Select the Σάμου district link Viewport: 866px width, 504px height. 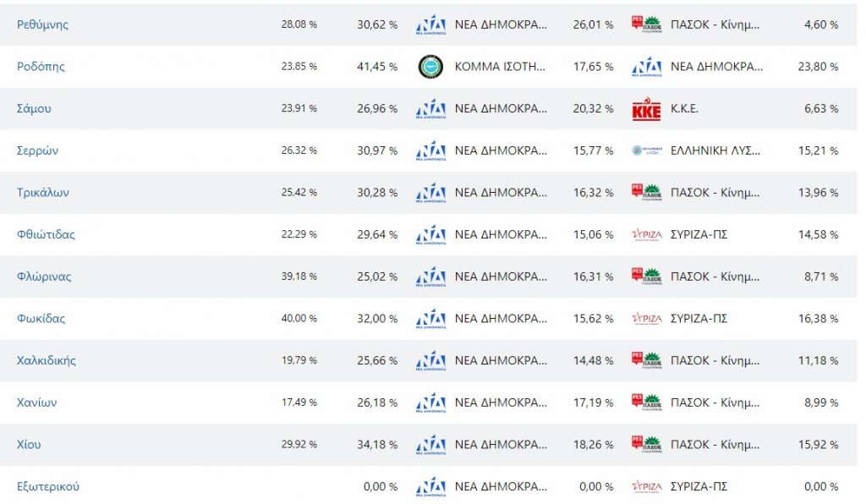(35, 109)
